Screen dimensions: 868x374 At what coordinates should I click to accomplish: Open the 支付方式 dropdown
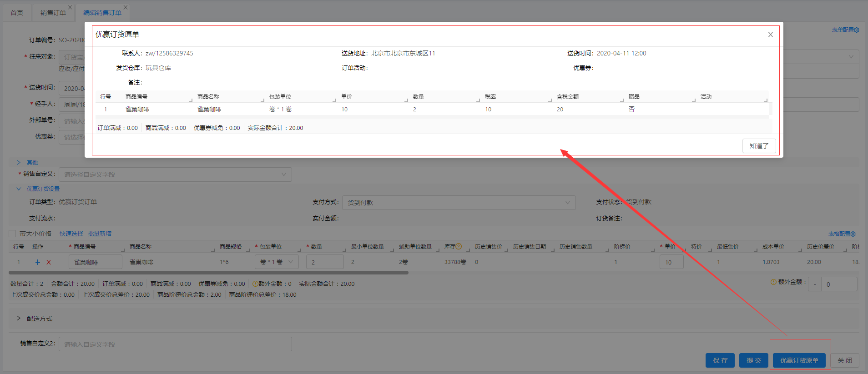(459, 203)
